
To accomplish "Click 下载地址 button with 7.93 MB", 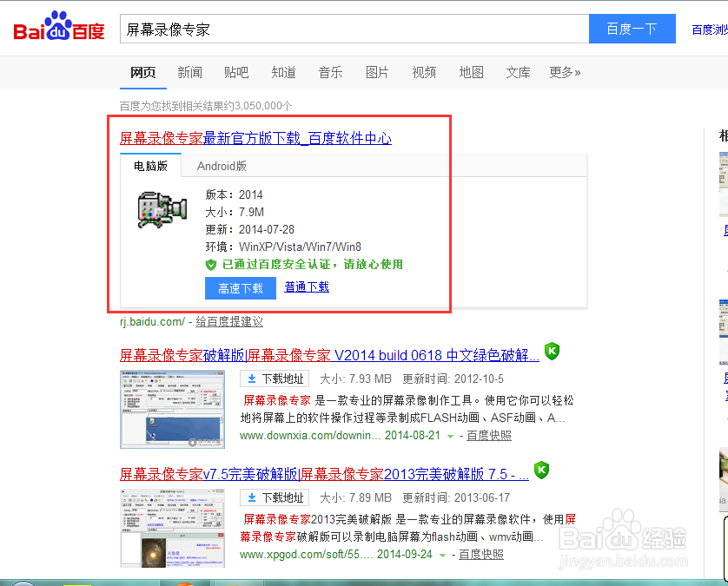I will coord(275,379).
